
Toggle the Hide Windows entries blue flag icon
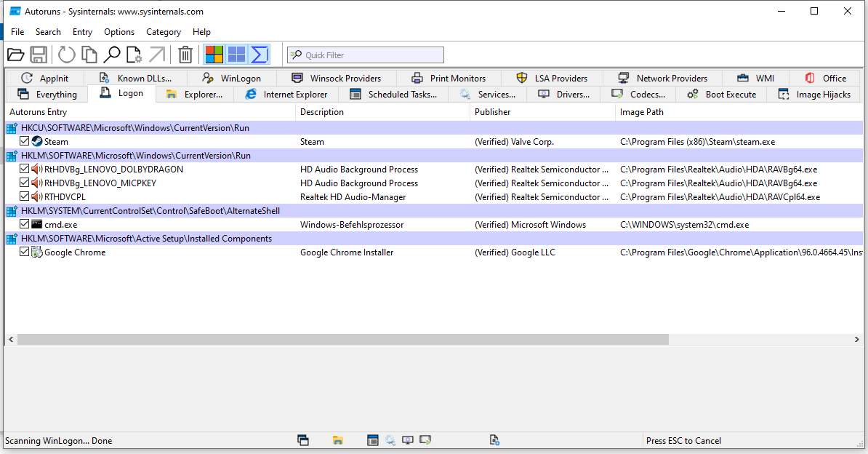pos(237,55)
